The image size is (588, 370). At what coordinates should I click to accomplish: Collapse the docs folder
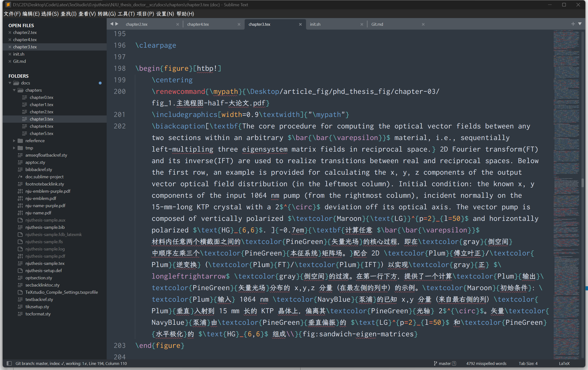pos(10,83)
